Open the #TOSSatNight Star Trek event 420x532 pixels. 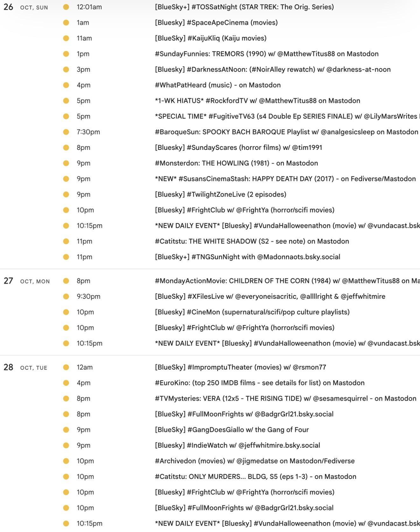(x=244, y=7)
